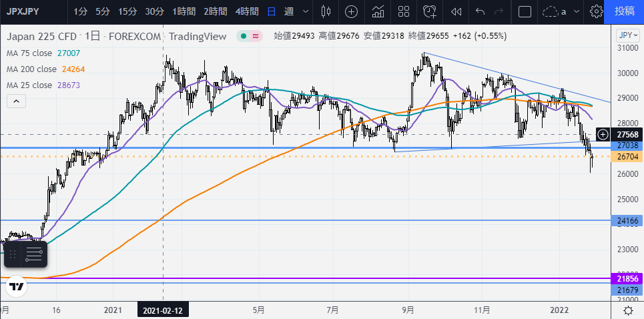Click the purple 21856 line price label
The width and height of the screenshot is (644, 319).
627,279
